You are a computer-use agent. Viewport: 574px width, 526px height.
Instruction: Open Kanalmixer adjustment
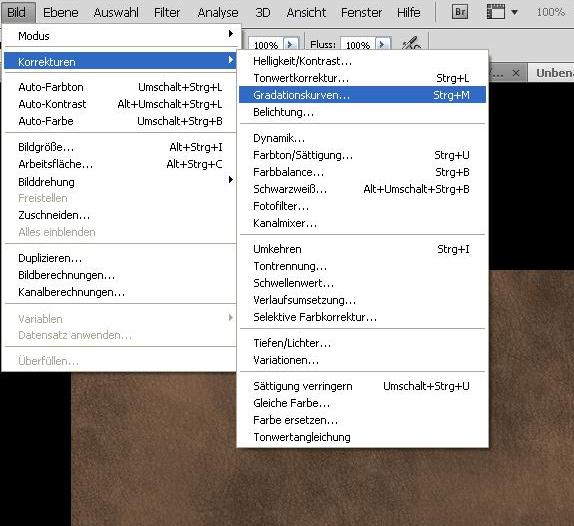pyautogui.click(x=362, y=223)
